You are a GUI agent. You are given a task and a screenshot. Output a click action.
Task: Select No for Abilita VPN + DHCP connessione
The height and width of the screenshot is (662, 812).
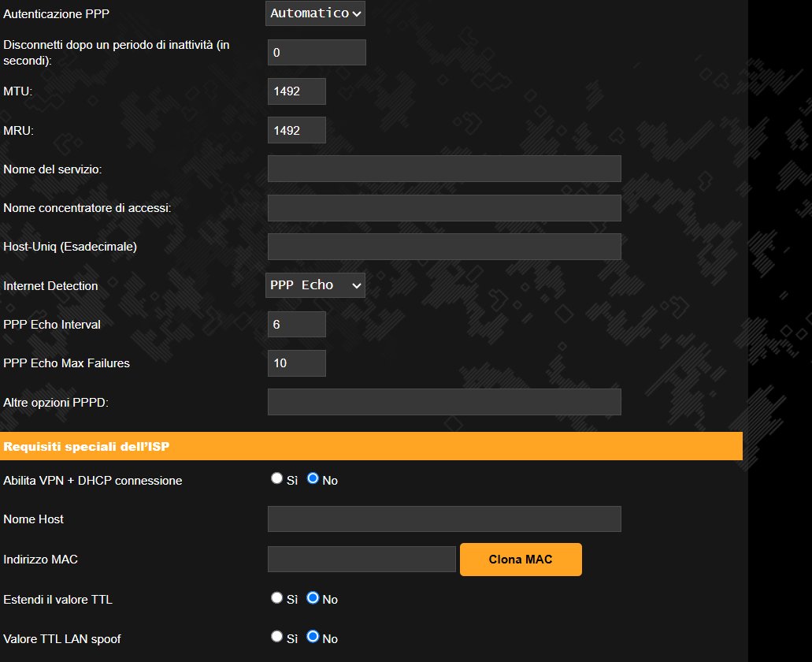point(313,478)
